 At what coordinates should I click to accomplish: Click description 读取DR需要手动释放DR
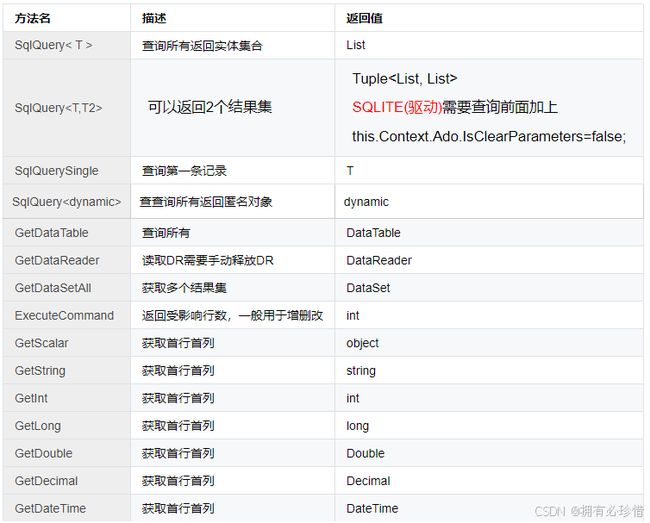[208, 260]
